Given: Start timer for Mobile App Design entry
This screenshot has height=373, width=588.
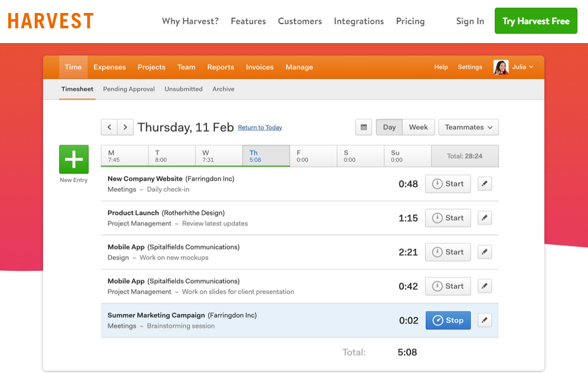Looking at the screenshot, I should coord(448,252).
